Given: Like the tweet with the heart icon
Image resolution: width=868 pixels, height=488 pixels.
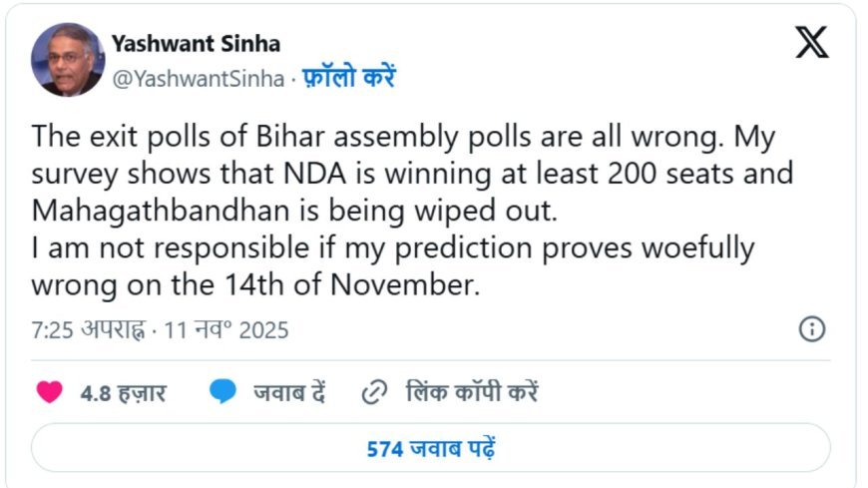Looking at the screenshot, I should coord(49,392).
